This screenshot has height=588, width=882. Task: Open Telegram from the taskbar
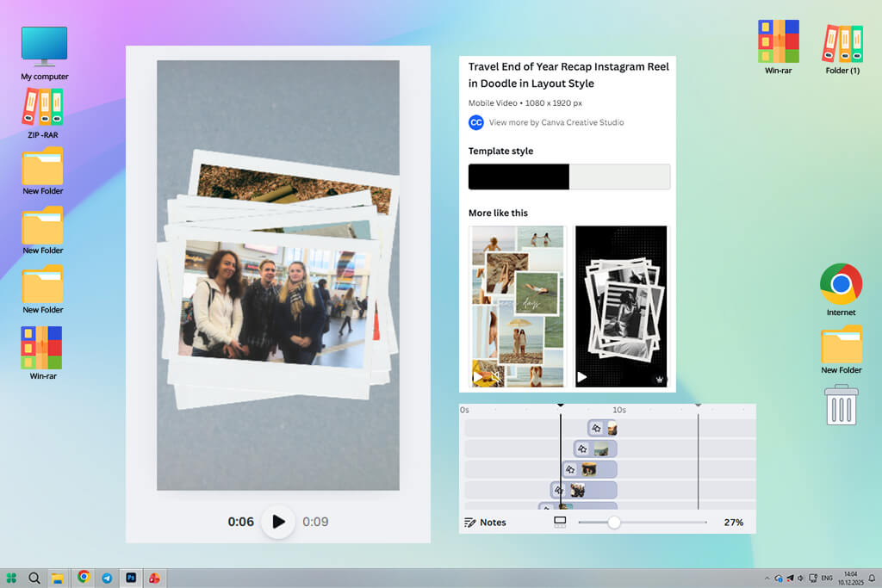click(x=107, y=578)
